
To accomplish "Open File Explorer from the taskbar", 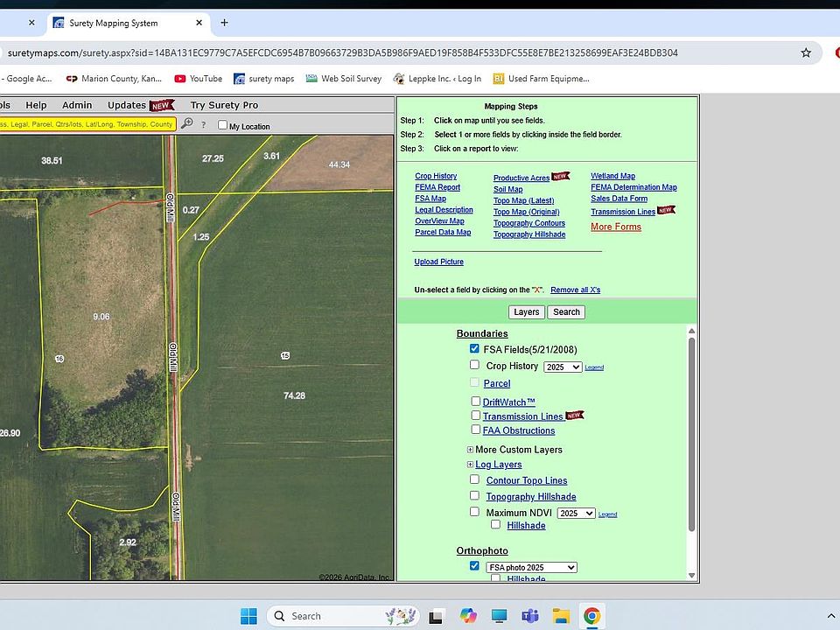I will (x=561, y=616).
